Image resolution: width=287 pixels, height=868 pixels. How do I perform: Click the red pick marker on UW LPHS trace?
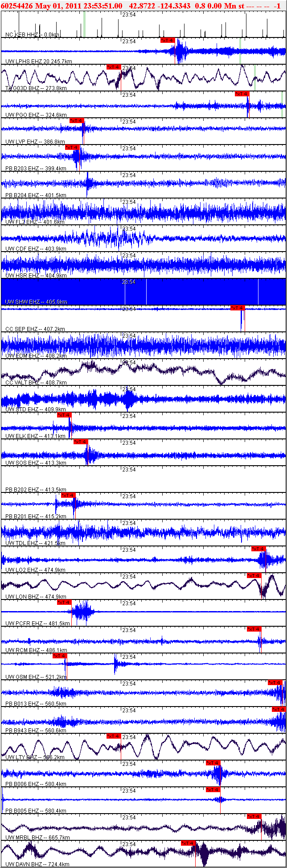coord(168,41)
